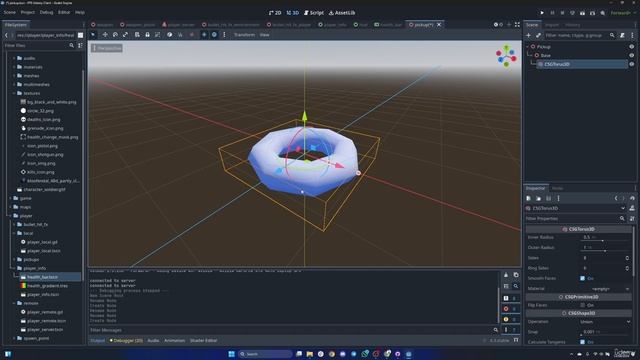Create new resource in Inspector toolbar

click(529, 198)
